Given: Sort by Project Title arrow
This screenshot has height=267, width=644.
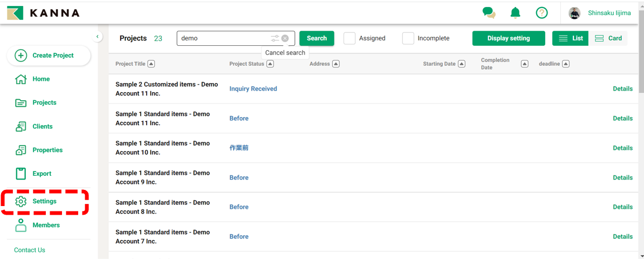Looking at the screenshot, I should point(151,64).
